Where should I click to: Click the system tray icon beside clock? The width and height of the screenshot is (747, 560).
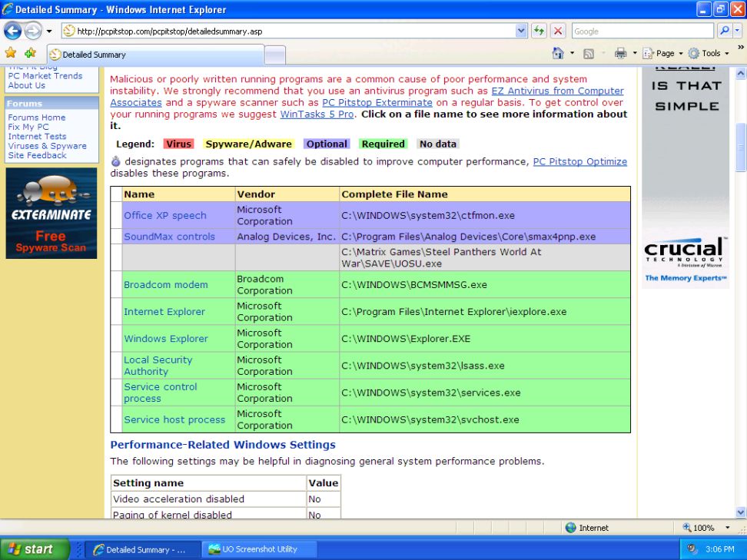[692, 549]
